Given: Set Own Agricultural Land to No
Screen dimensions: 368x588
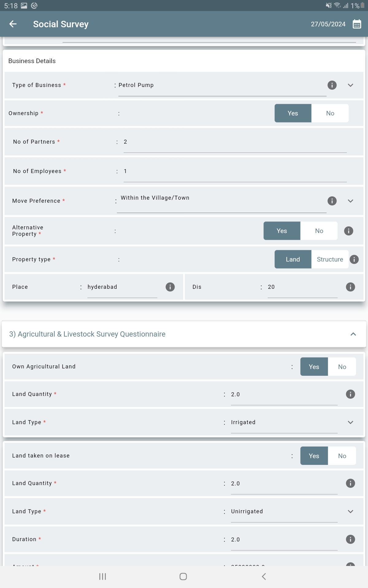Looking at the screenshot, I should 342,367.
